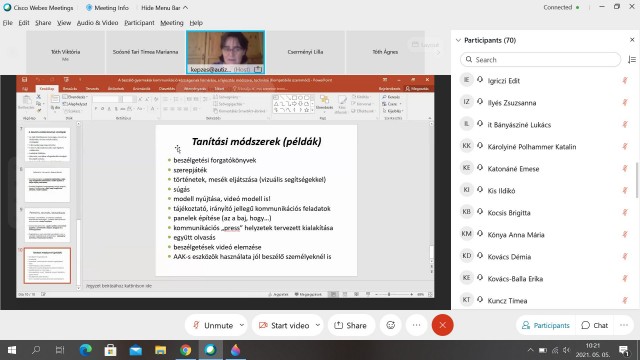Click the muted mic icon for Kuncz Tímea
This screenshot has width=640, height=360.
[x=625, y=300]
